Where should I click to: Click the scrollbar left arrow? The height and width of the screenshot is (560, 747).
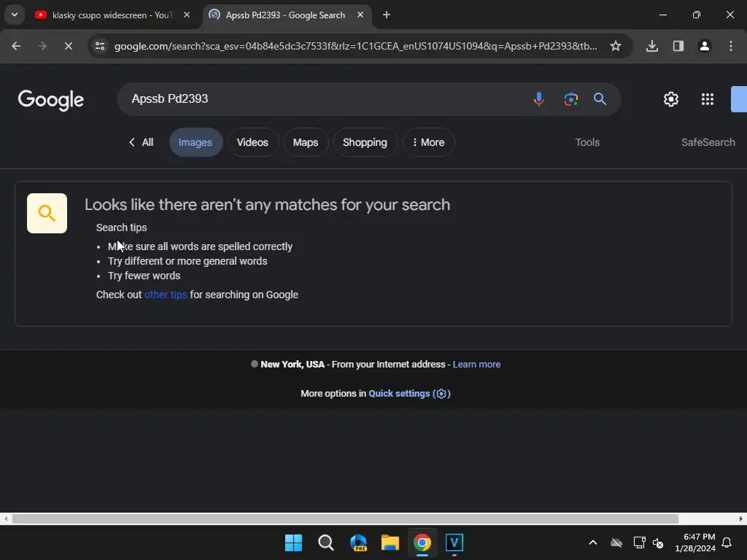6,518
